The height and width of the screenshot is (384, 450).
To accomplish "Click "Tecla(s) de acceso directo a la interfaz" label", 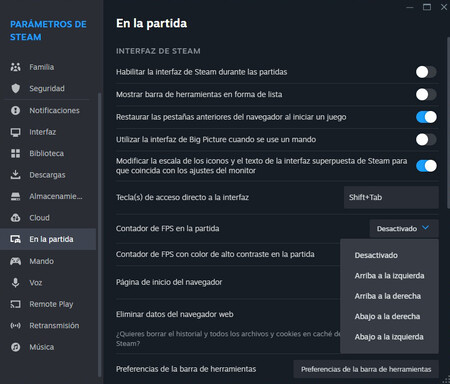I will click(182, 197).
